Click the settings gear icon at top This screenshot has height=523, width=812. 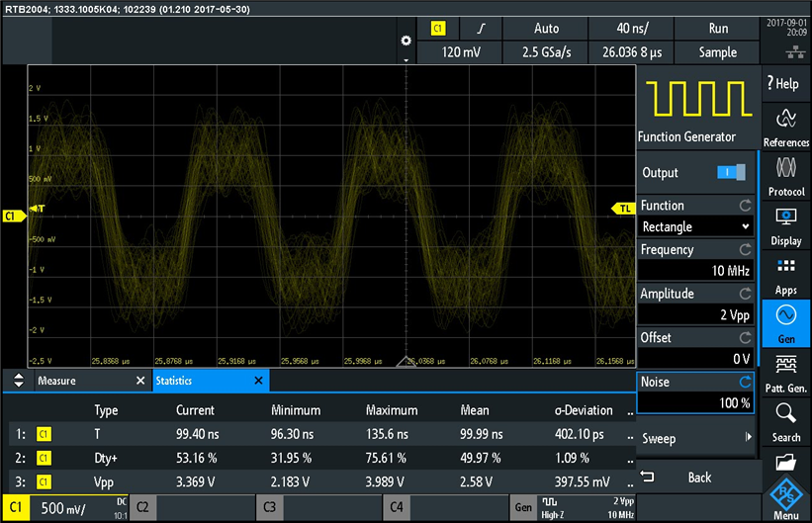click(x=405, y=41)
